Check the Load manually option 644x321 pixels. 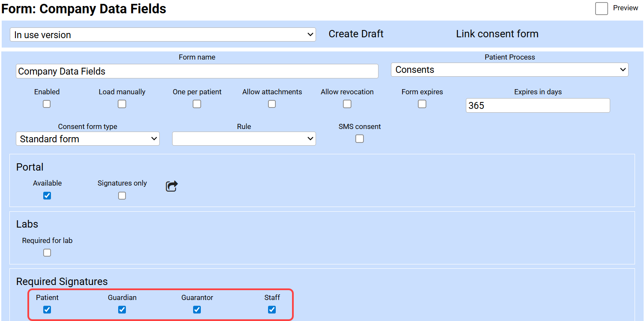coord(122,104)
